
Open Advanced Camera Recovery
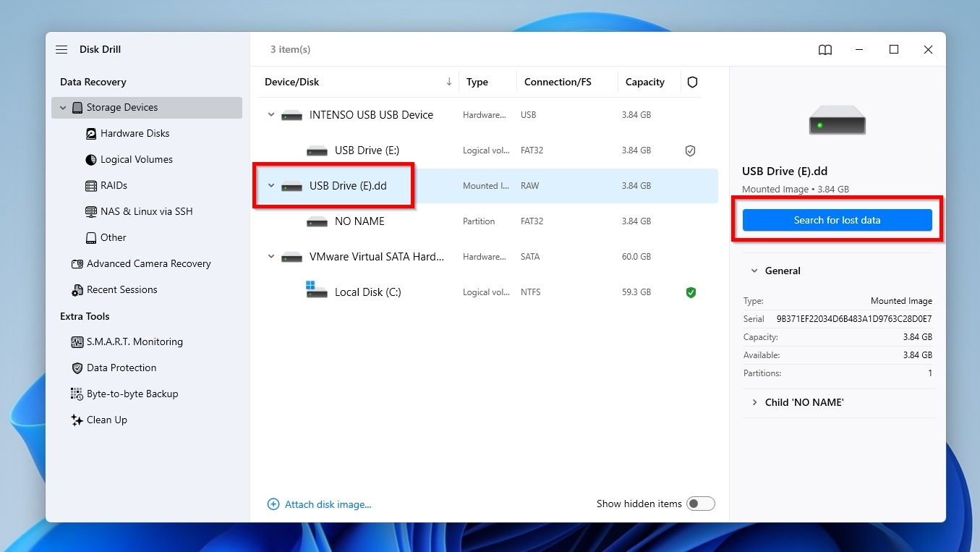click(149, 263)
